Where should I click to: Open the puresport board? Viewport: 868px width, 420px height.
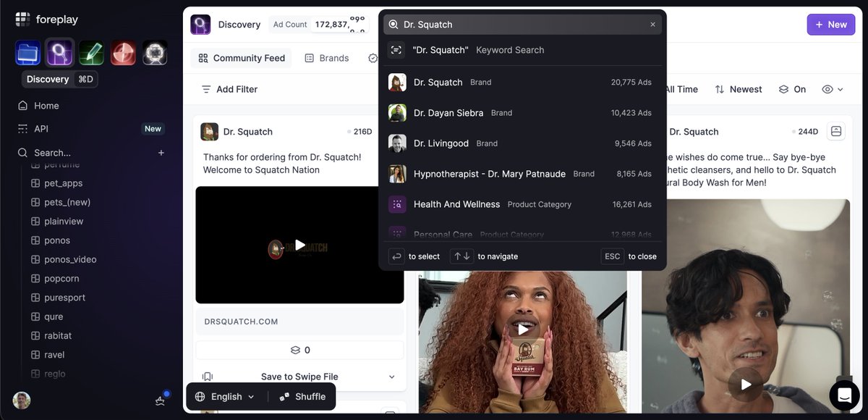64,298
